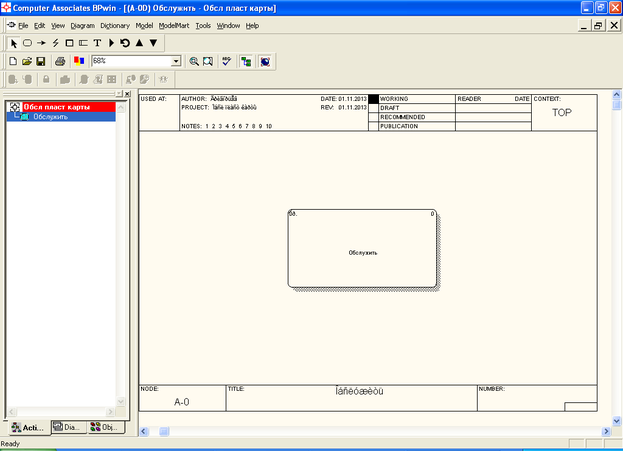The width and height of the screenshot is (623, 451).
Task: Click the BPwin document system menu icon
Action: click(x=12, y=25)
